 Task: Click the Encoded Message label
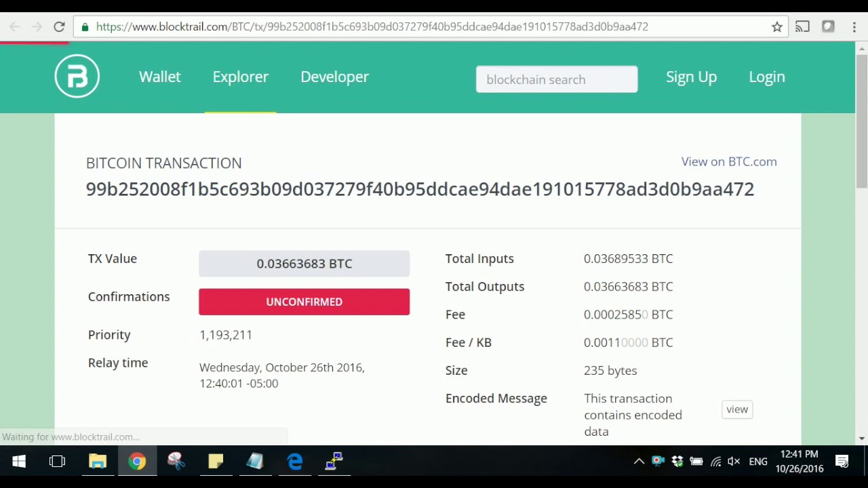[x=496, y=399]
